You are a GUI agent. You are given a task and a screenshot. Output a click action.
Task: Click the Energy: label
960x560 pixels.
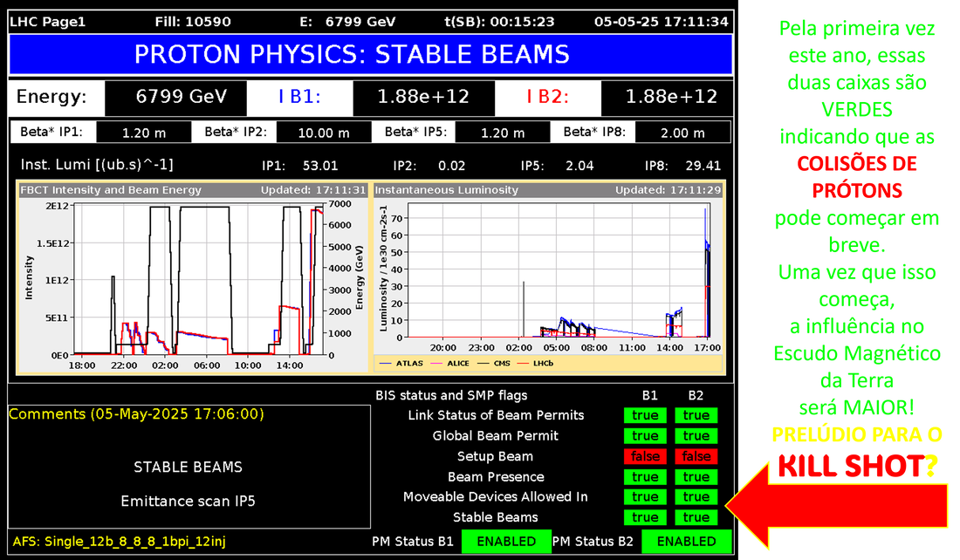(51, 97)
